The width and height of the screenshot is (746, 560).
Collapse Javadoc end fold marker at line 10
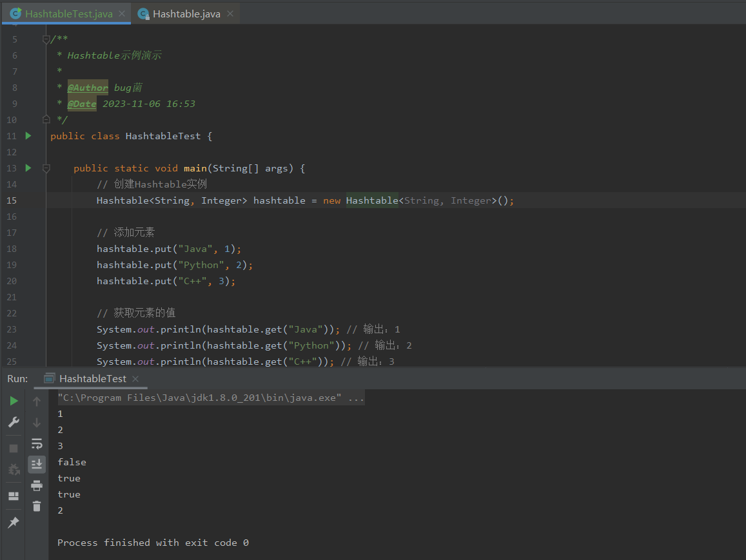pyautogui.click(x=46, y=119)
